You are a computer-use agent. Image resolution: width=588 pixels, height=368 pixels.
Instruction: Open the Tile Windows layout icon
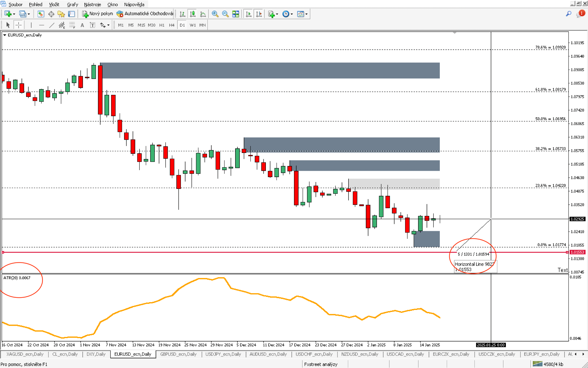(235, 14)
